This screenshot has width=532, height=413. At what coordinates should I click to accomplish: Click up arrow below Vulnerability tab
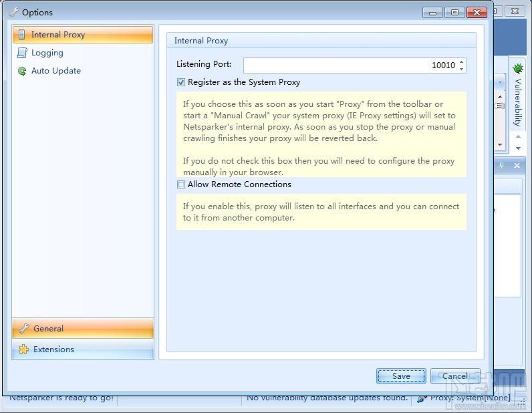pos(519,136)
